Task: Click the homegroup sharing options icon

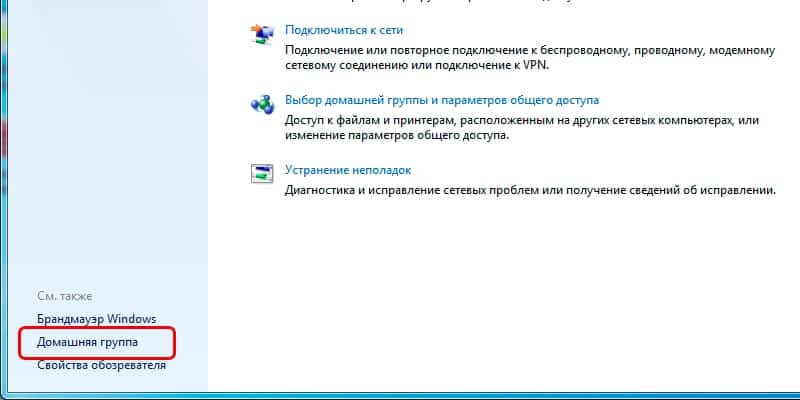Action: (262, 104)
